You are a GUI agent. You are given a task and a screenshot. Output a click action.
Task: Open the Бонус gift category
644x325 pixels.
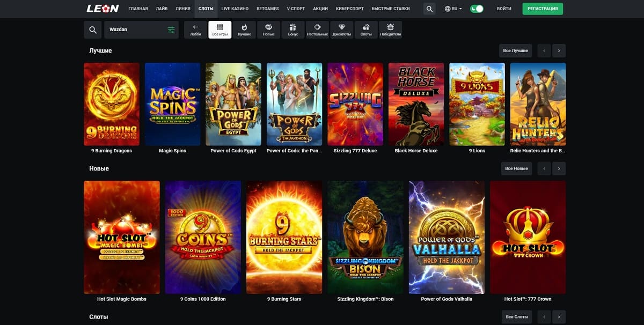292,29
